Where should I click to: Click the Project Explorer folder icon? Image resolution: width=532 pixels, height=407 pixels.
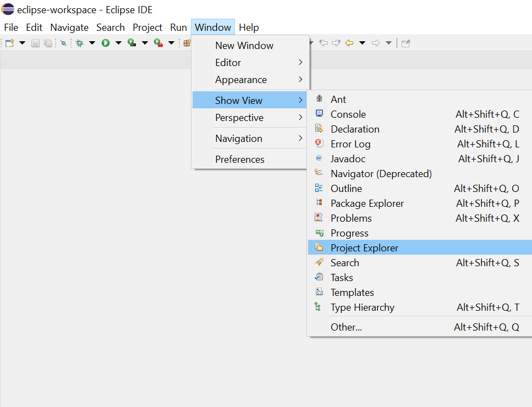319,247
